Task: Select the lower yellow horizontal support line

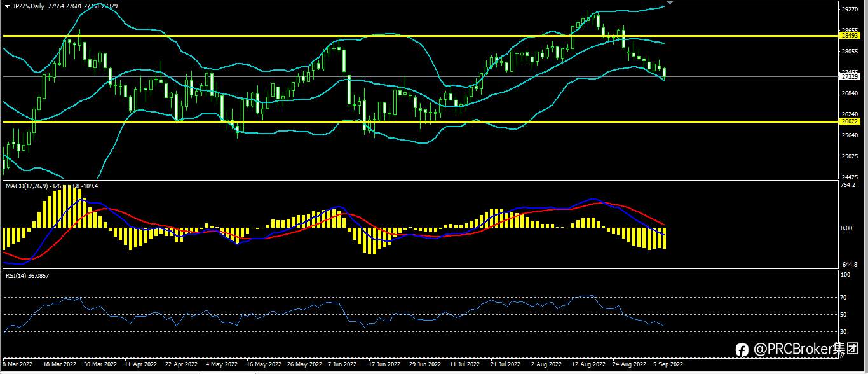Action: [419, 121]
